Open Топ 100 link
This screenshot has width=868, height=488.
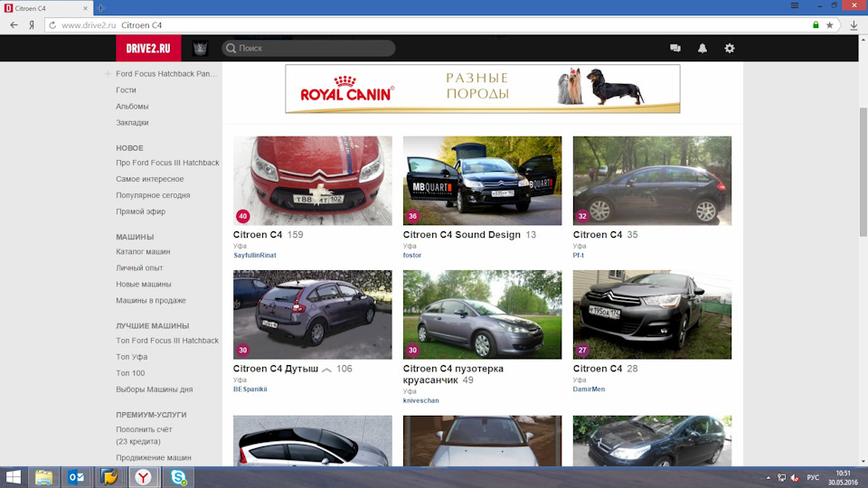[130, 373]
